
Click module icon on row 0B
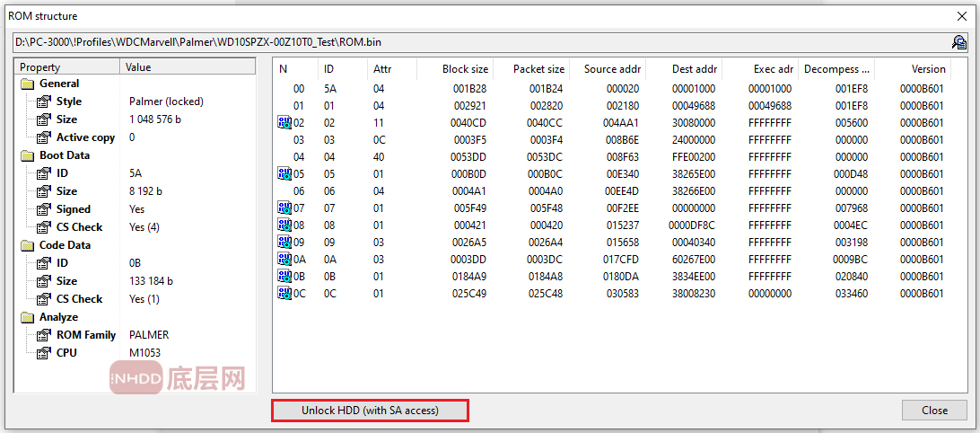tap(284, 277)
